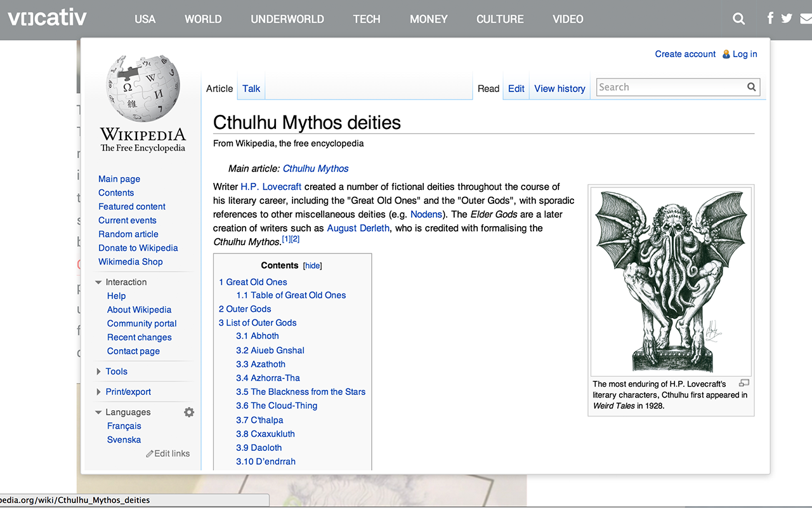The height and width of the screenshot is (508, 812).
Task: Click the pencil Edit links icon
Action: click(x=150, y=453)
